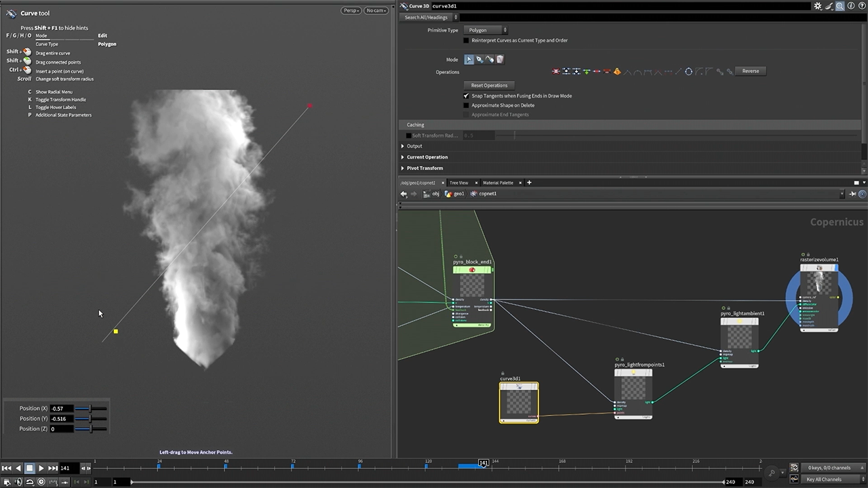Select the draw mode pen icon

(x=479, y=60)
